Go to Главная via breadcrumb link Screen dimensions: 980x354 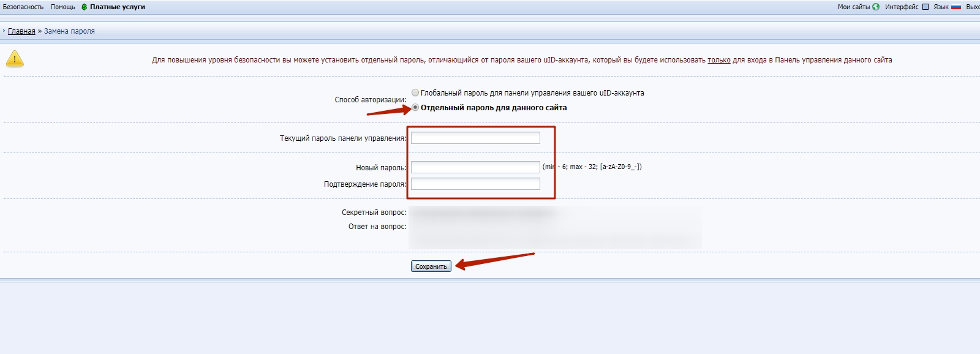[21, 31]
